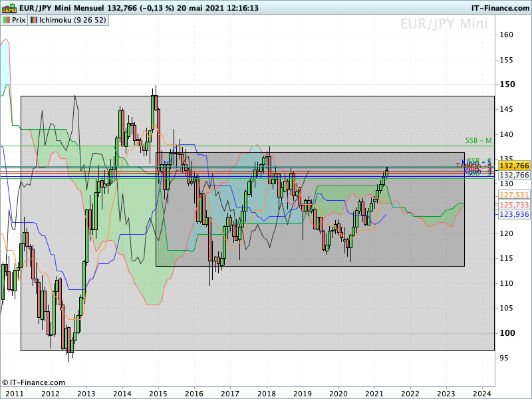Click the 100 level on price axis
This screenshot has height=399, width=532.
tap(507, 333)
